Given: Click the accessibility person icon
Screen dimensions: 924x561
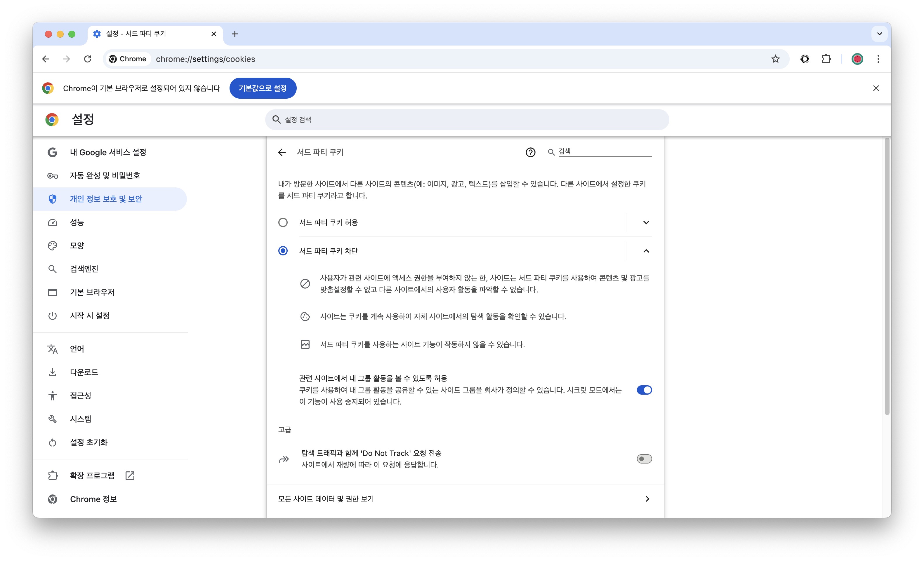Looking at the screenshot, I should pyautogui.click(x=53, y=396).
